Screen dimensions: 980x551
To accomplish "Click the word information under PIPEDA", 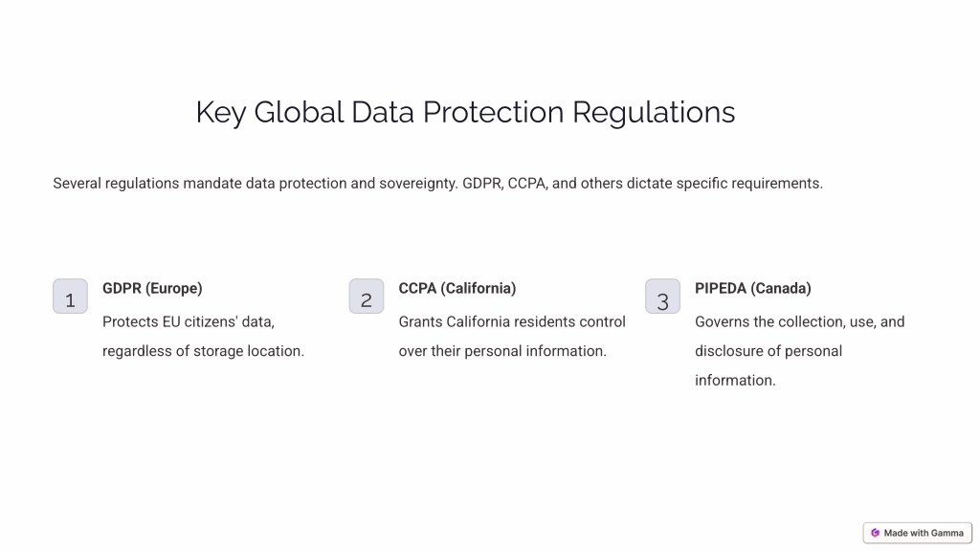I will tap(735, 381).
